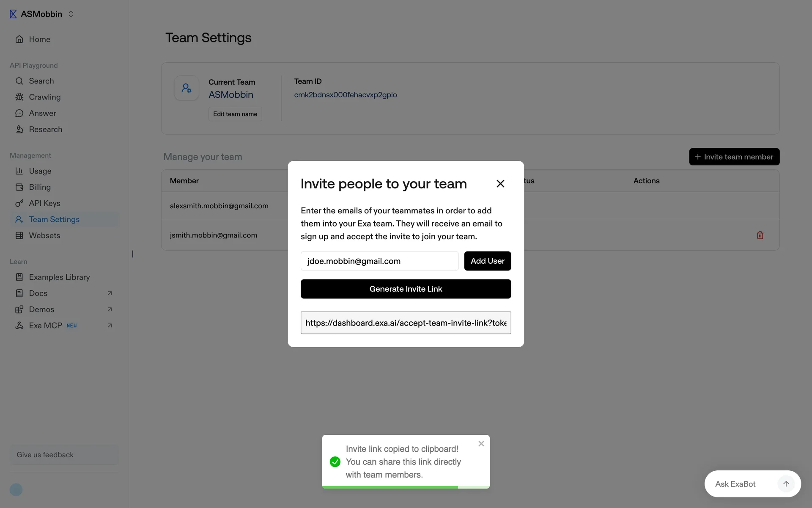Screen dimensions: 812x508
Task: Click the Exa MCP sidebar icon
Action: tap(19, 326)
